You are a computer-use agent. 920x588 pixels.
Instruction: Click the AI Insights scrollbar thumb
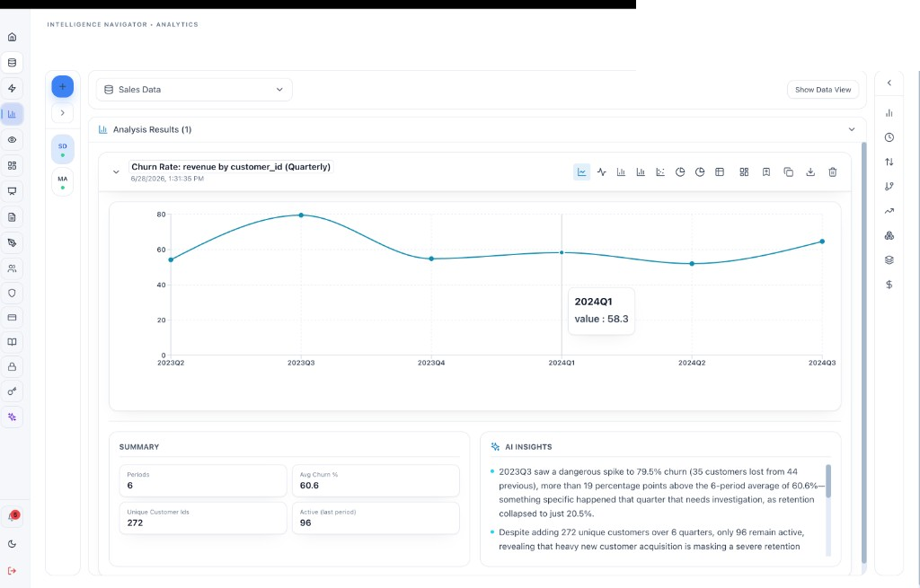point(828,481)
